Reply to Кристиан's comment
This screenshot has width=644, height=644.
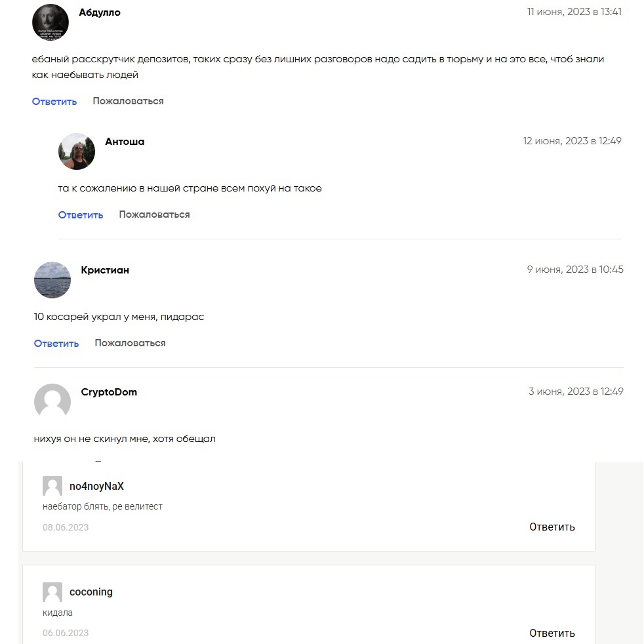[56, 344]
